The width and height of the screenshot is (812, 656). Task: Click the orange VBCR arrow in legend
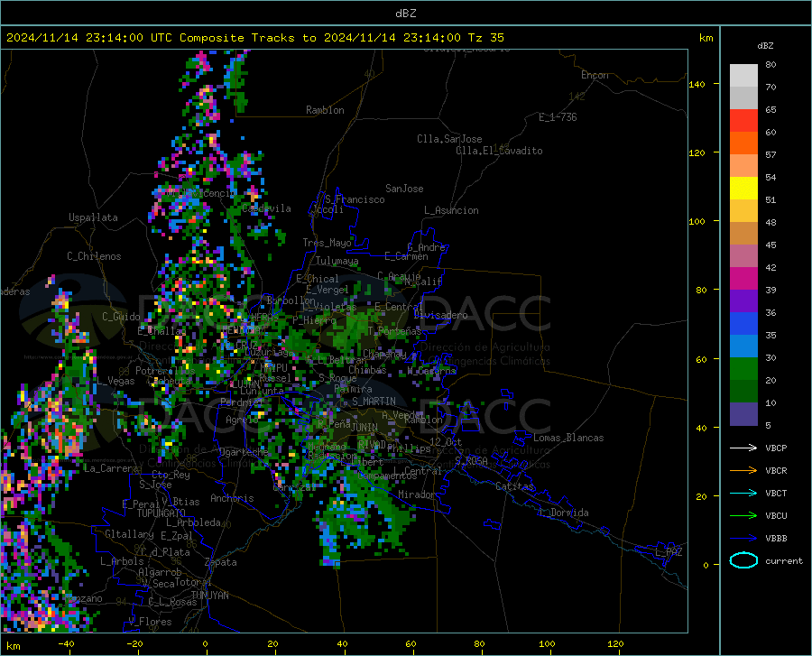743,471
